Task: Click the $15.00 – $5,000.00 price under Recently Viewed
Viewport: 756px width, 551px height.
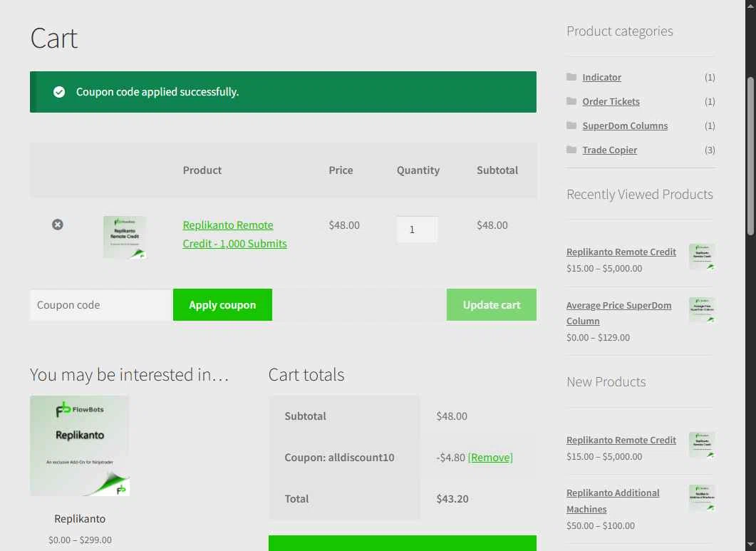Action: (x=604, y=268)
